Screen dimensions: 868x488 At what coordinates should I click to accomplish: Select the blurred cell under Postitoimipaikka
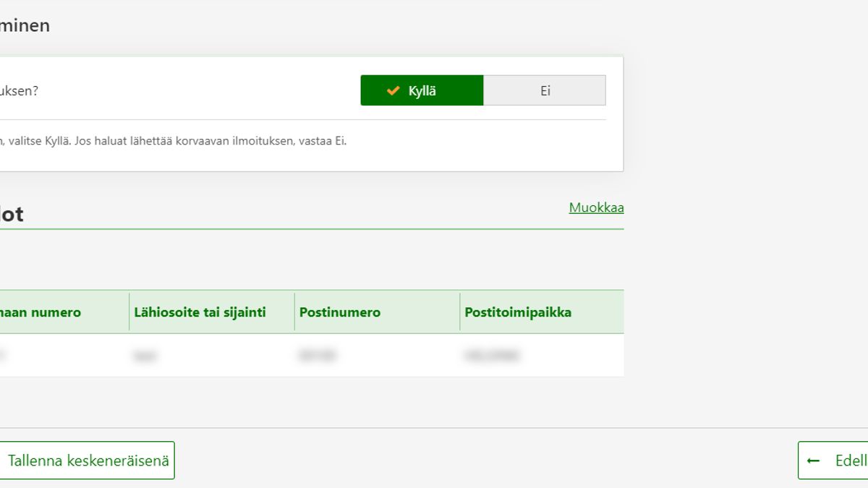coord(492,356)
